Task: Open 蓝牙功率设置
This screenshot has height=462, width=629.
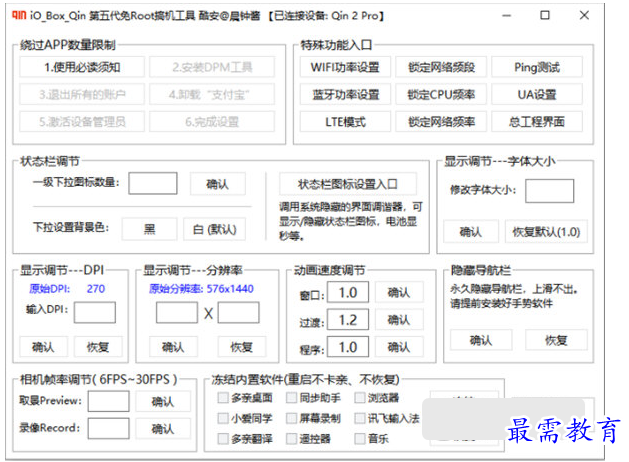Action: (345, 94)
